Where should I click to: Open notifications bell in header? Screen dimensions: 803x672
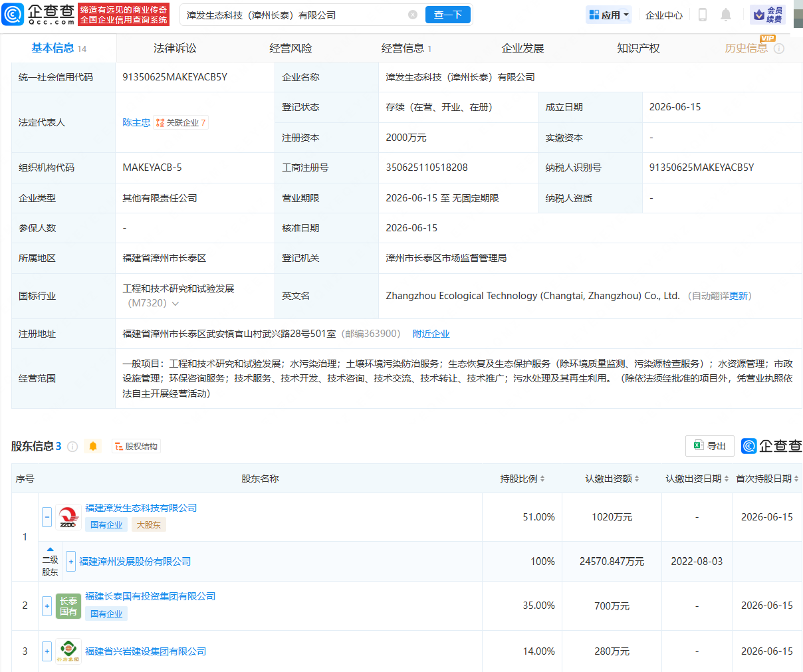pyautogui.click(x=726, y=15)
